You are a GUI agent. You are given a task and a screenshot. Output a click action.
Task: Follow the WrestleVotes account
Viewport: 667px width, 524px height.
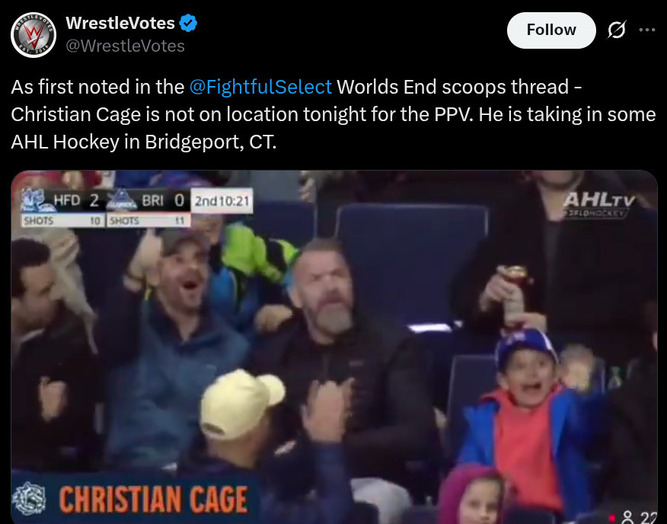551,30
